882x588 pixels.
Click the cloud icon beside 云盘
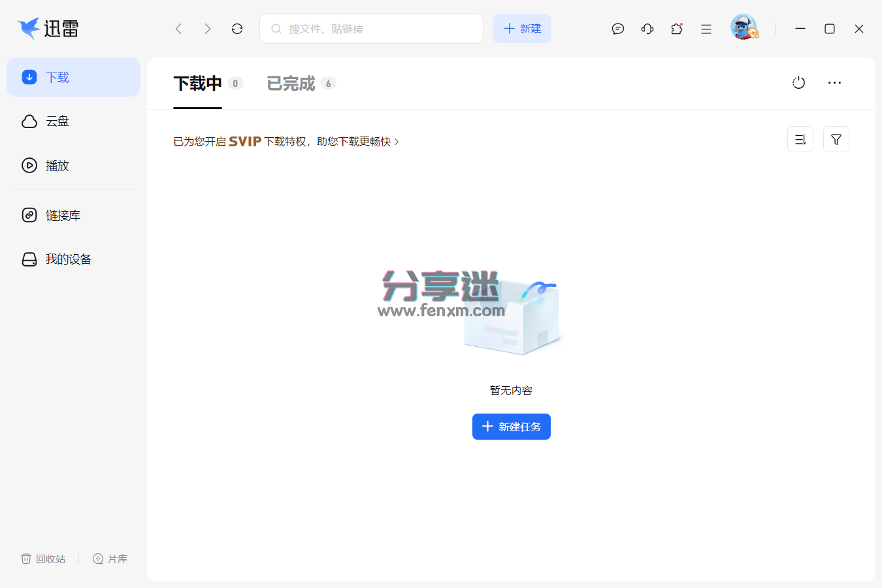tap(29, 122)
